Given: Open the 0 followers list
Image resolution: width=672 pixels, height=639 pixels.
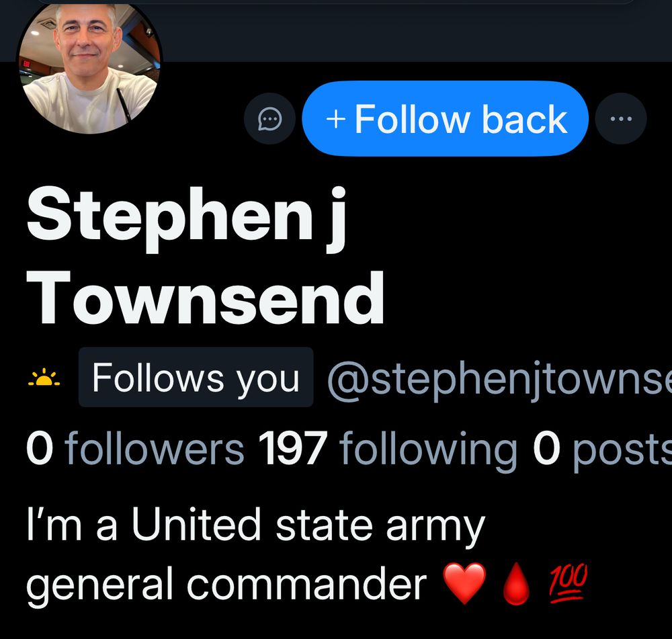Looking at the screenshot, I should [x=135, y=448].
